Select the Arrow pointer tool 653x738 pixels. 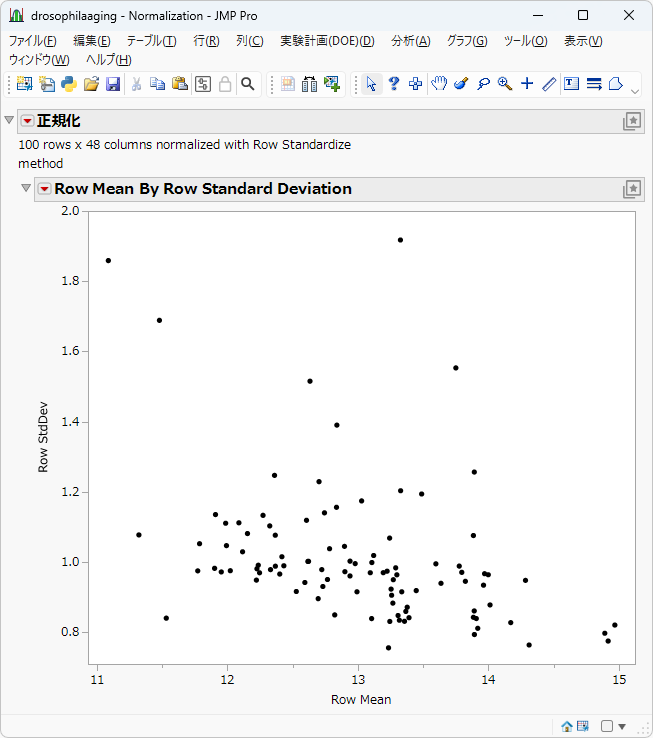pos(371,84)
